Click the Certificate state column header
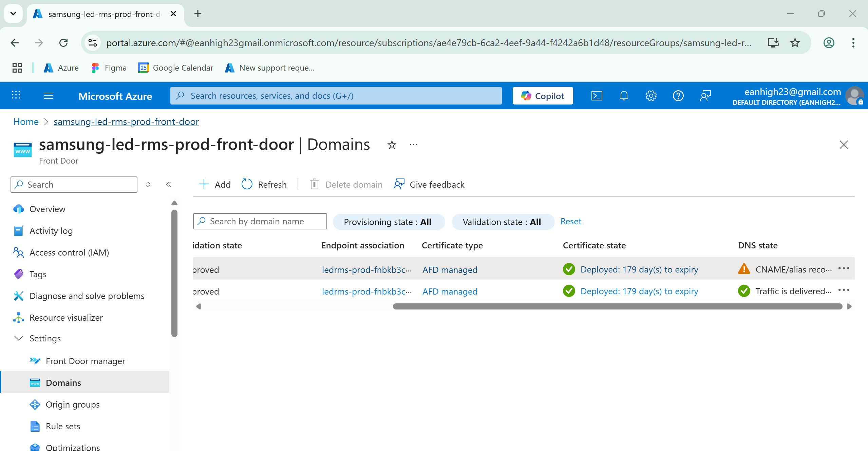This screenshot has width=868, height=451. tap(594, 245)
